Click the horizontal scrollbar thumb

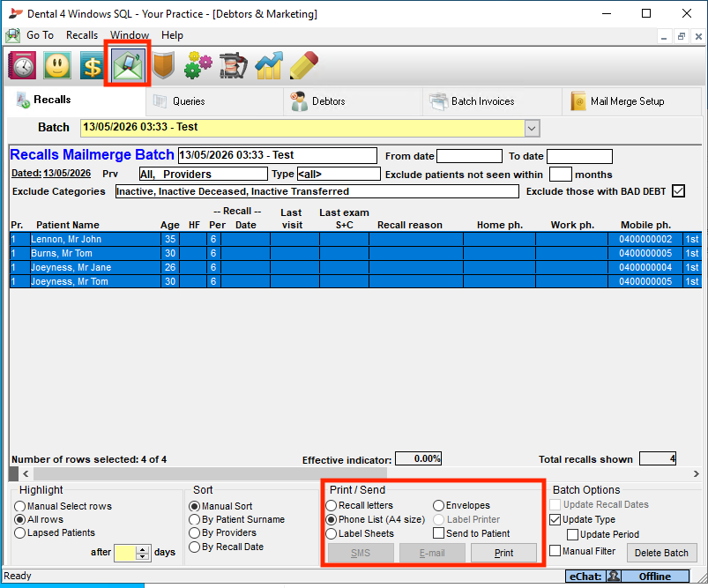(210, 473)
